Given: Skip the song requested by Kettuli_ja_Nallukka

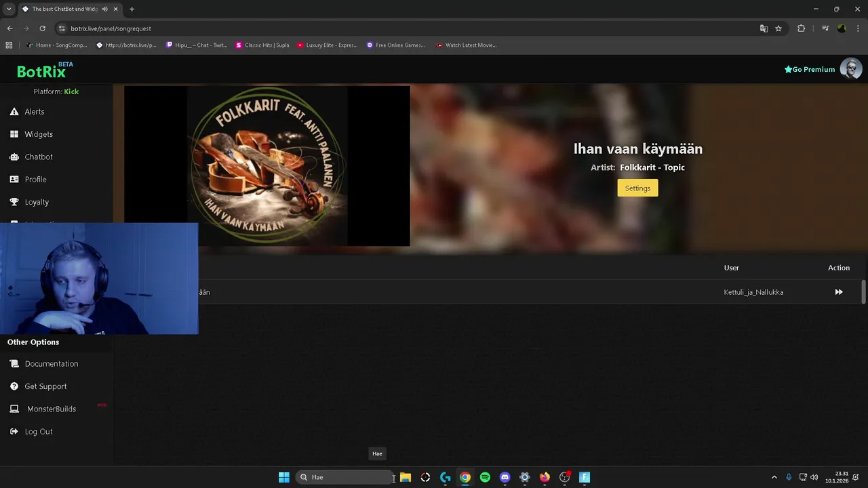Looking at the screenshot, I should coord(839,292).
